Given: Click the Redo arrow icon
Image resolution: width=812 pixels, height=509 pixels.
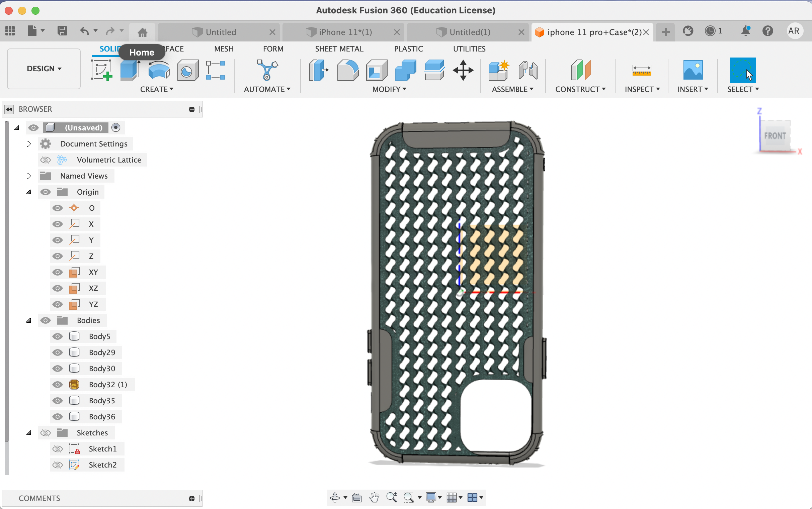Looking at the screenshot, I should point(110,31).
